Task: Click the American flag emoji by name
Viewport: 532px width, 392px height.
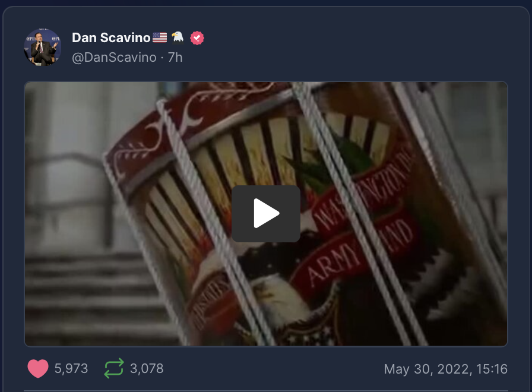Action: pos(160,37)
